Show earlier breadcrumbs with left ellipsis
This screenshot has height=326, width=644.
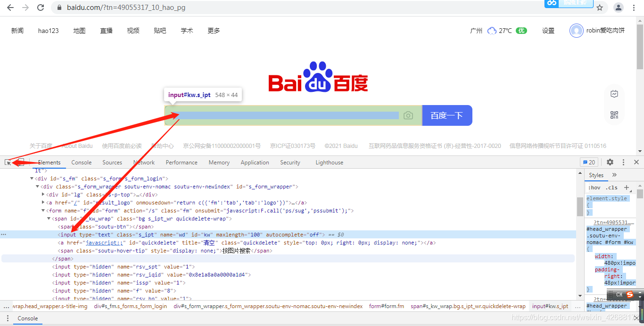[6, 306]
